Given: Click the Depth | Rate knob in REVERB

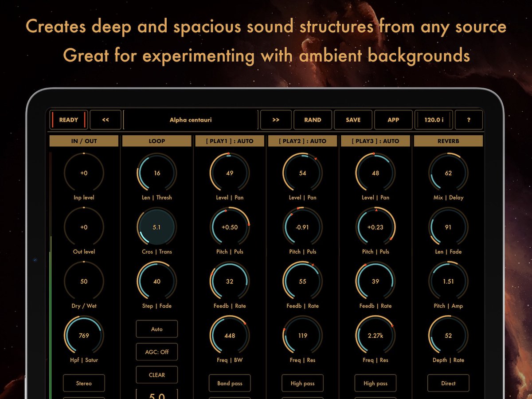Looking at the screenshot, I should tap(448, 336).
